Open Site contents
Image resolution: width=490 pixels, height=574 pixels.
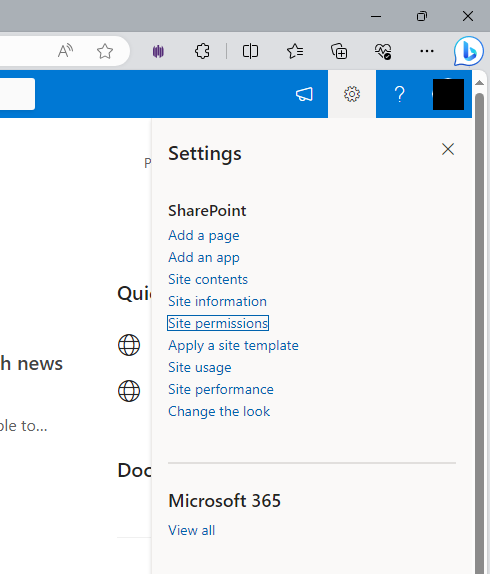point(208,279)
